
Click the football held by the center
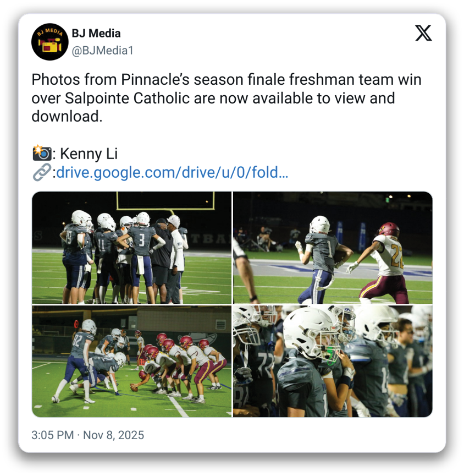click(x=134, y=387)
